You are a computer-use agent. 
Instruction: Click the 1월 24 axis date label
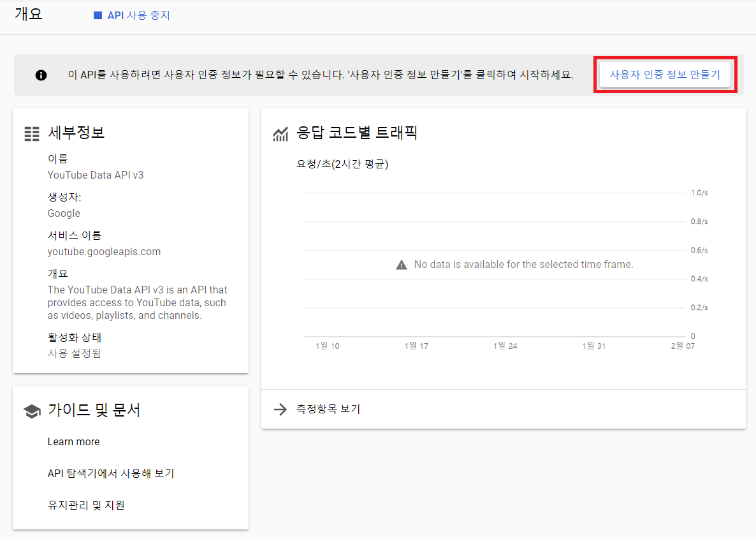click(505, 346)
